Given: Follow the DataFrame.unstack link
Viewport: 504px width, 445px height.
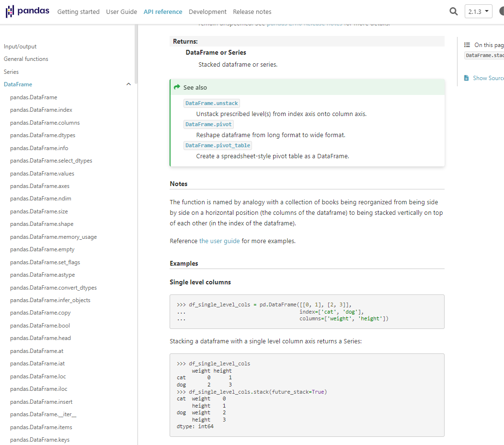Looking at the screenshot, I should 211,103.
